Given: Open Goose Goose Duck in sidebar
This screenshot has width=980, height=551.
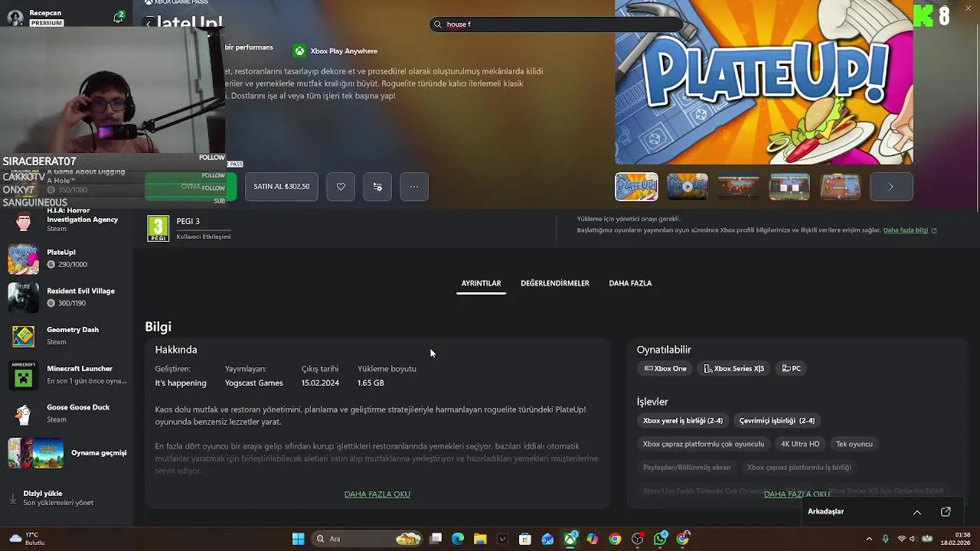Looking at the screenshot, I should (x=67, y=414).
